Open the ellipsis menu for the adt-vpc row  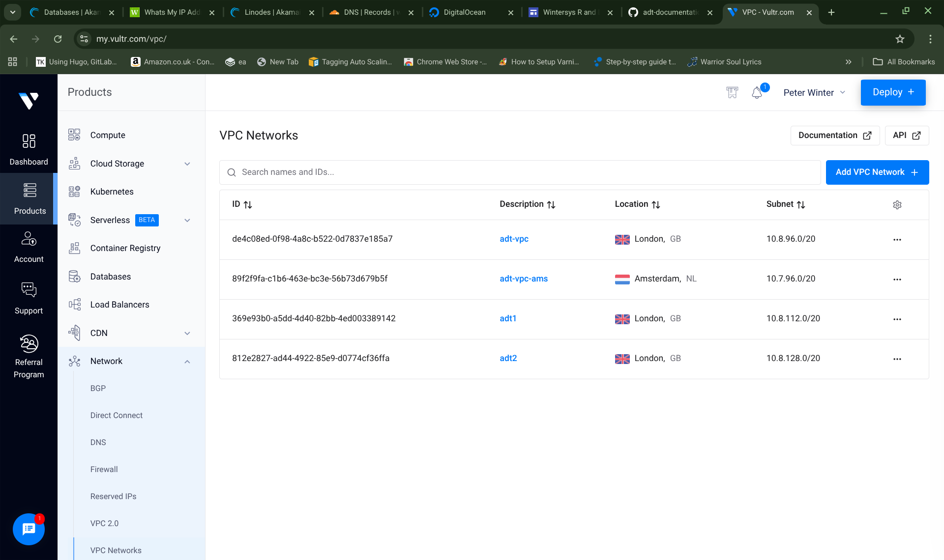click(897, 239)
